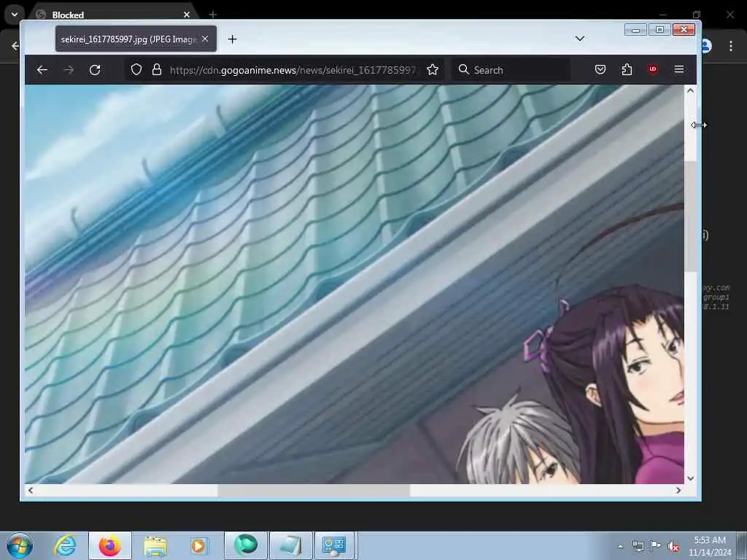Click the horizontal scrollbar thumb
The width and height of the screenshot is (747, 560).
tap(314, 491)
